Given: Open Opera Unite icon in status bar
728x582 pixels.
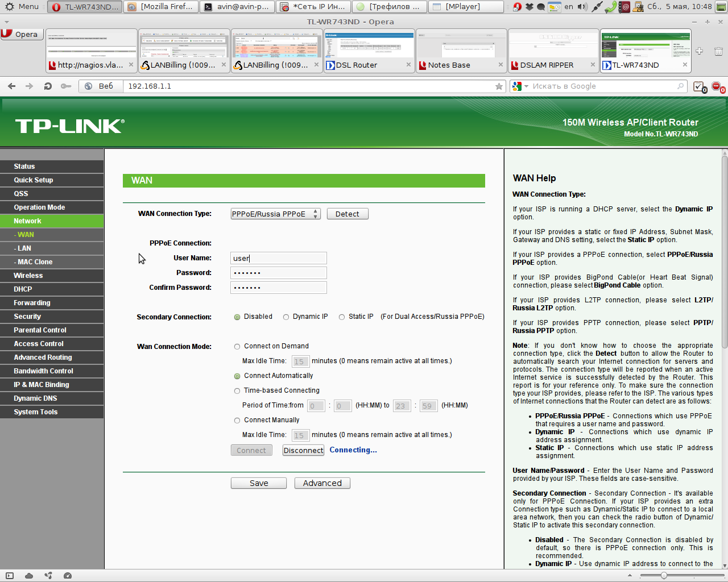Looking at the screenshot, I should point(48,576).
